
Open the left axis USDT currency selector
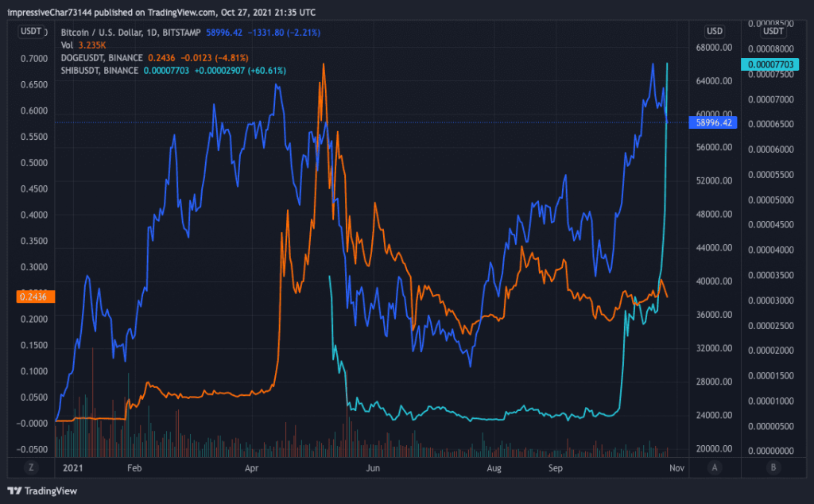click(31, 31)
